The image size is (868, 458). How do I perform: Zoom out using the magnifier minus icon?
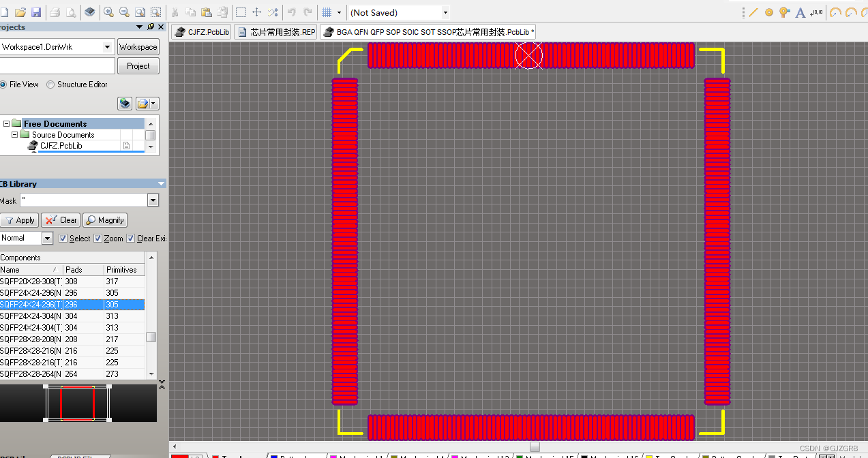click(124, 12)
